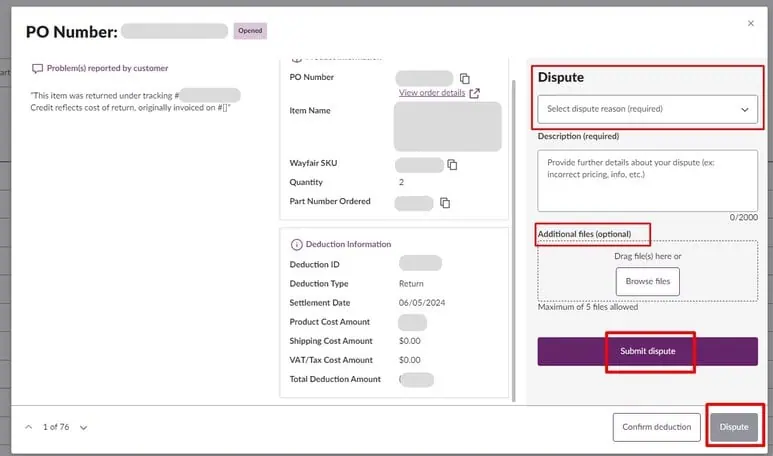Screen dimensions: 773x456
Task: Click the Maximum of 5 files allowed note
Action: tap(588, 307)
